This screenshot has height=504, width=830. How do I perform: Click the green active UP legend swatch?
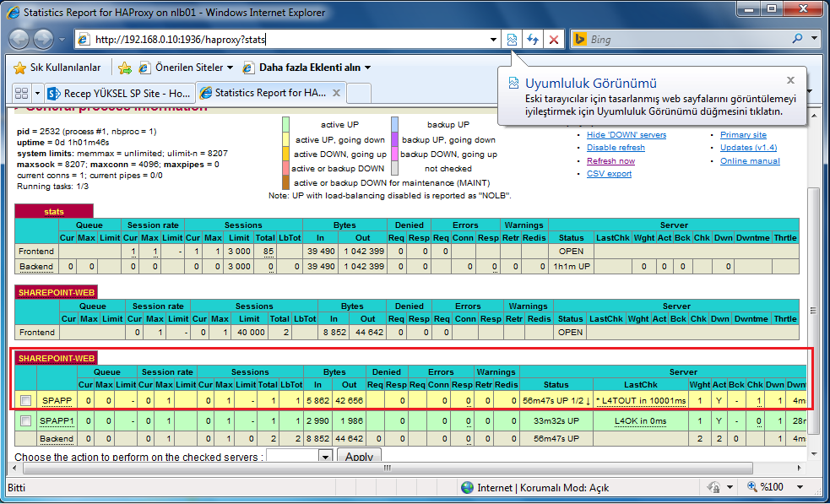pos(286,124)
